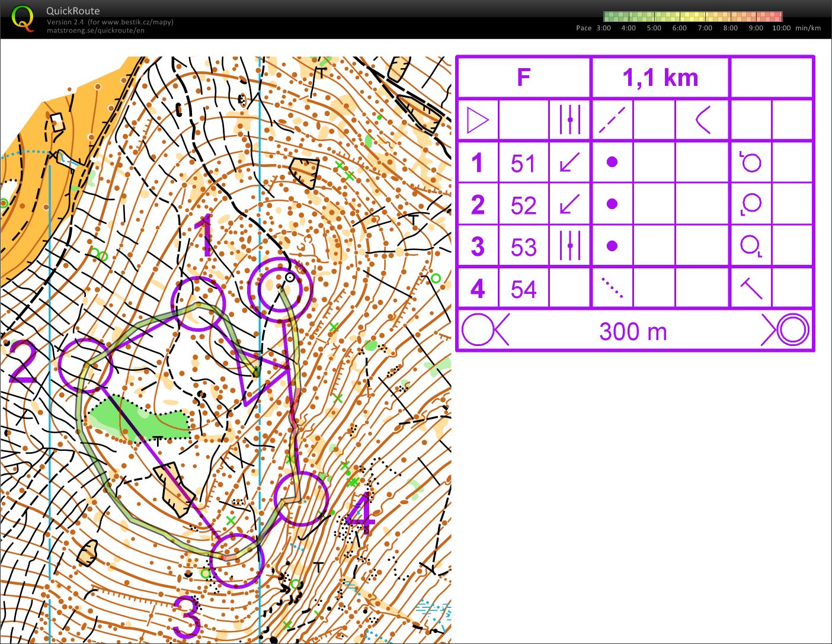Click the pace color gradient legend
Screen dimensions: 832x644
693,17
